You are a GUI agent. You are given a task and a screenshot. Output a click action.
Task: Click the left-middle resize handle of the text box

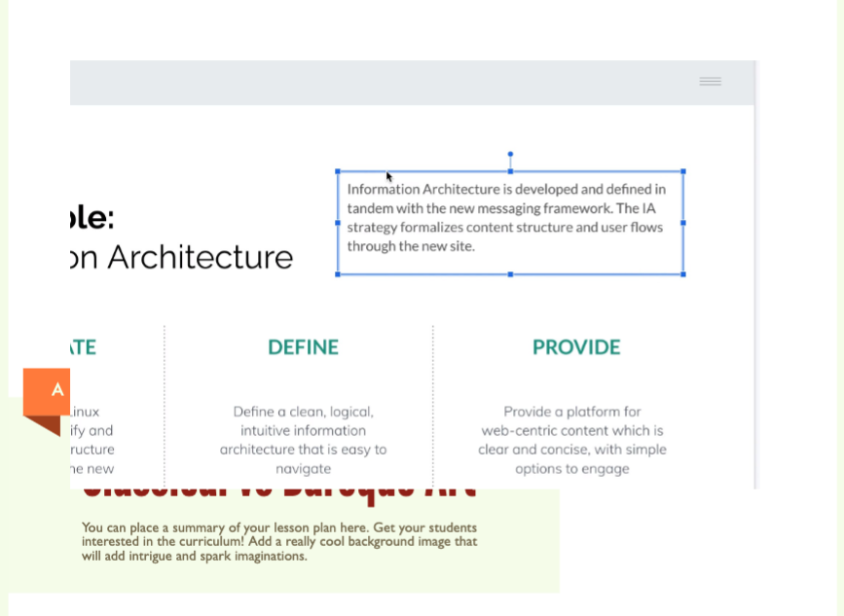pos(338,223)
